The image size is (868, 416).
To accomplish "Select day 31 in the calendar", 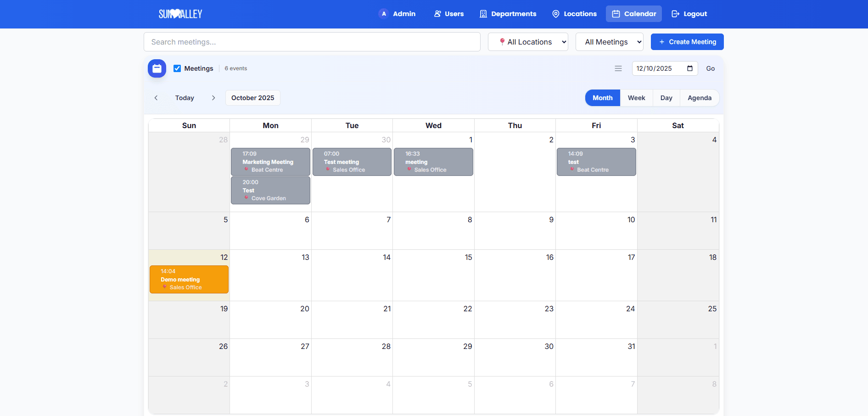I will pyautogui.click(x=631, y=346).
